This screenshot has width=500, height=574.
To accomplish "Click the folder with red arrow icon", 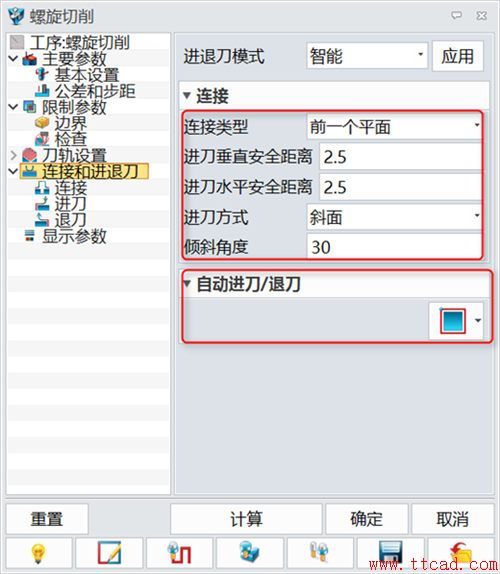I will [x=461, y=554].
